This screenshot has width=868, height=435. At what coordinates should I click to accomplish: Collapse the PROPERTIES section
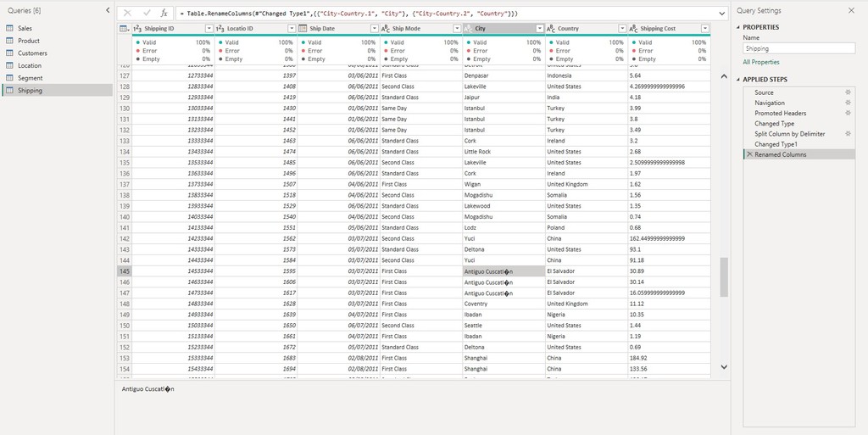pos(738,27)
